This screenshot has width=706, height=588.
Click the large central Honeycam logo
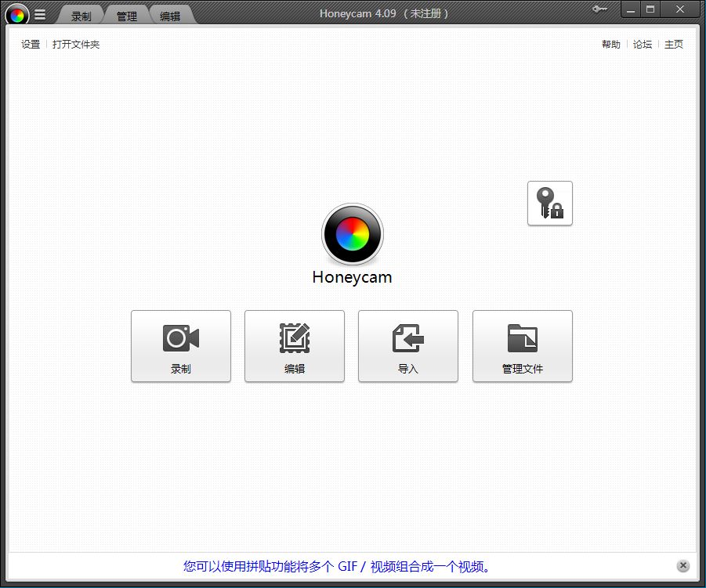point(353,234)
